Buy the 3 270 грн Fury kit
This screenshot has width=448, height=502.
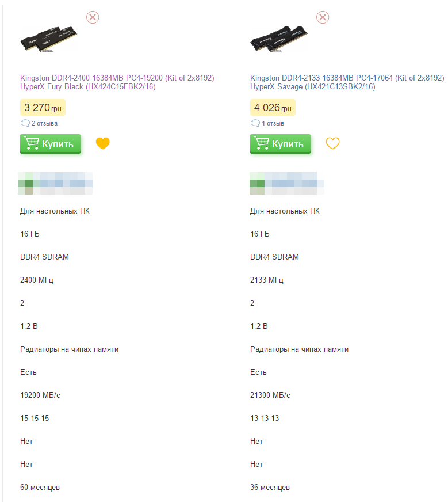point(50,144)
